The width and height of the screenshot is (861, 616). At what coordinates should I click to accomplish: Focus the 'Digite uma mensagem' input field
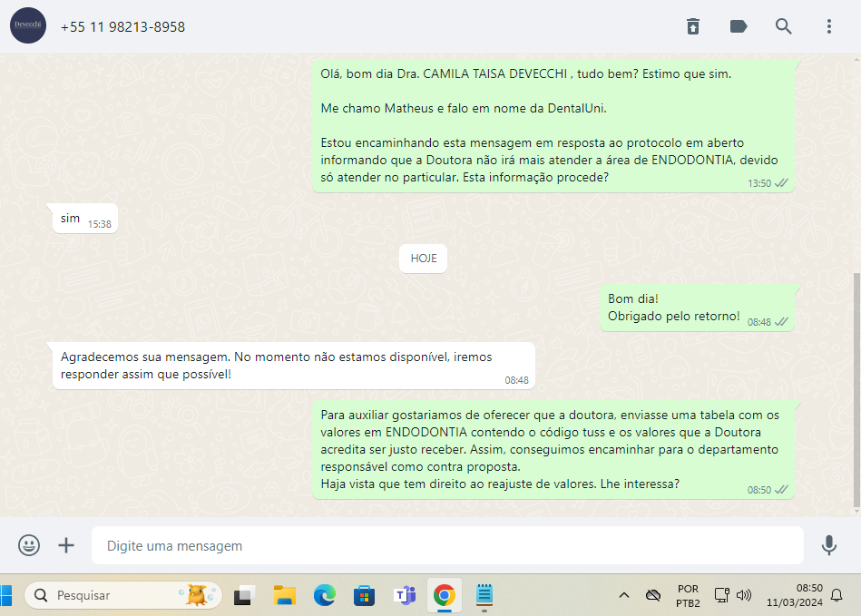pos(447,545)
